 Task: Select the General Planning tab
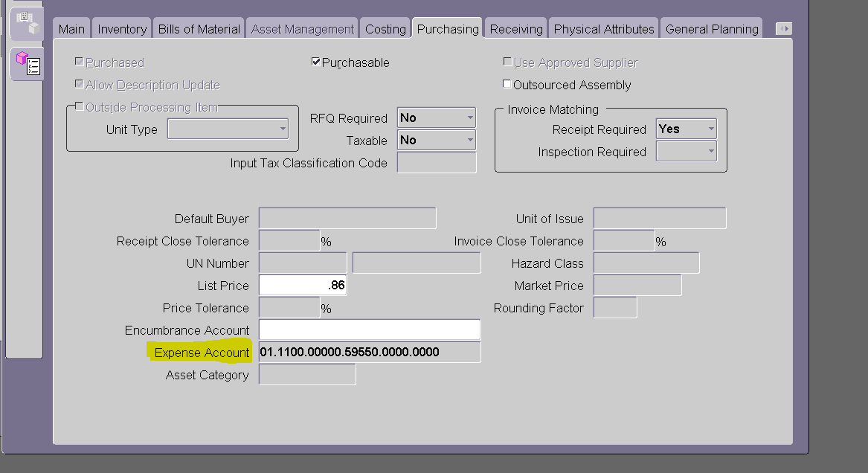(711, 28)
